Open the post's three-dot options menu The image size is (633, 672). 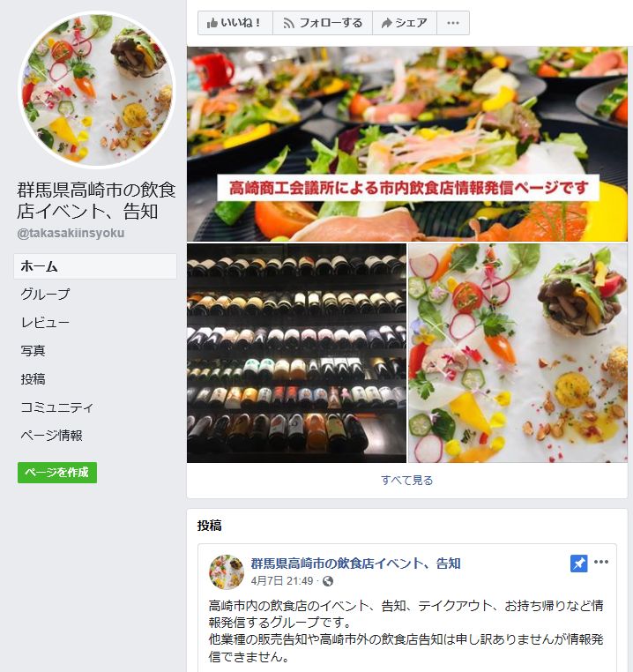[x=601, y=562]
